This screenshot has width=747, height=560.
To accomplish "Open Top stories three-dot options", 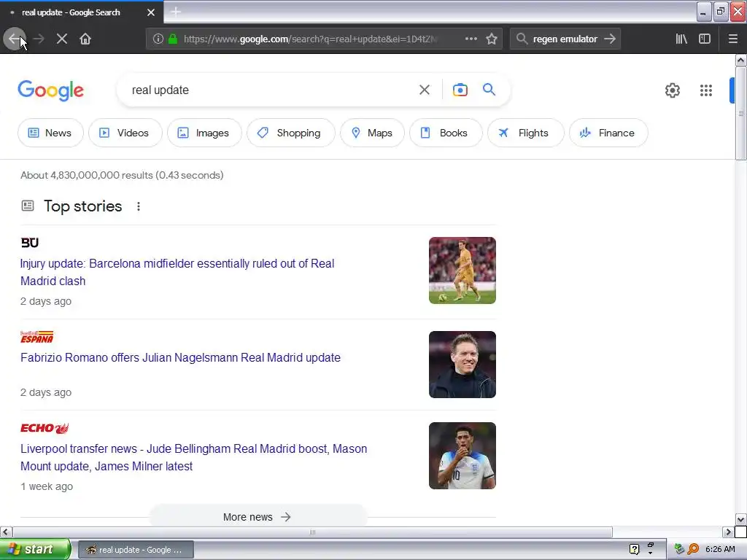I will (138, 206).
